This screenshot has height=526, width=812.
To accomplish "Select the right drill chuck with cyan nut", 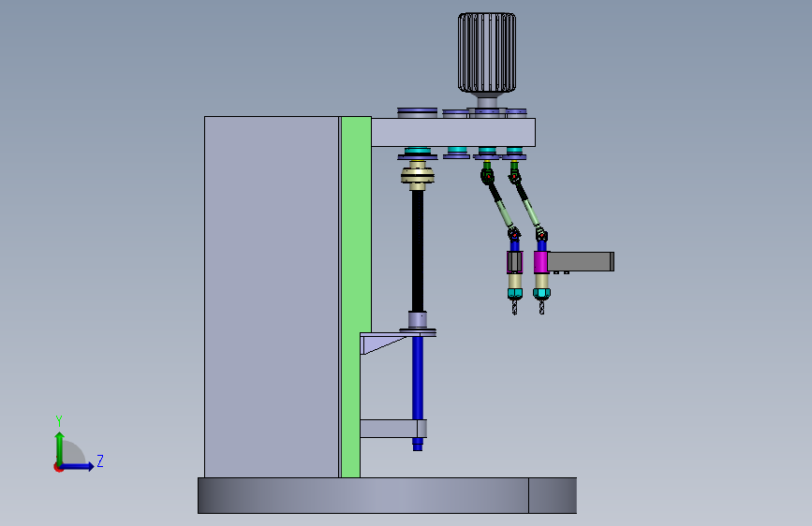I will click(541, 294).
